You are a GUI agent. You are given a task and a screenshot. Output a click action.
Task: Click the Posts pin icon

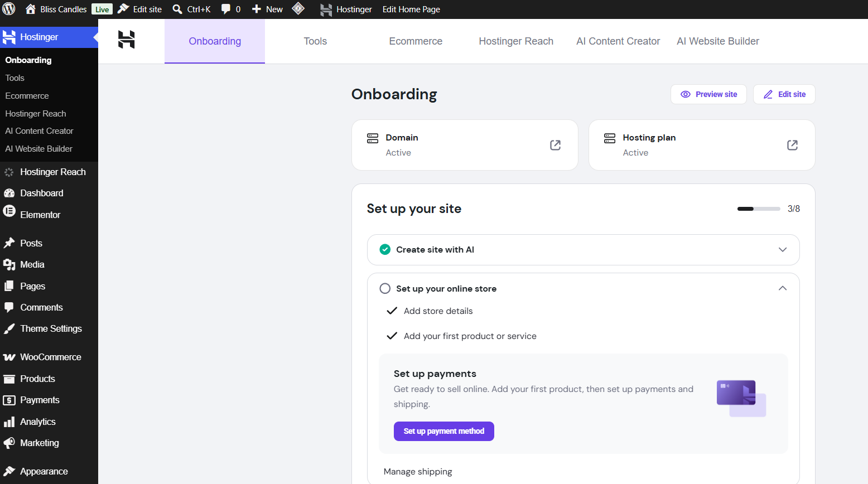point(9,243)
